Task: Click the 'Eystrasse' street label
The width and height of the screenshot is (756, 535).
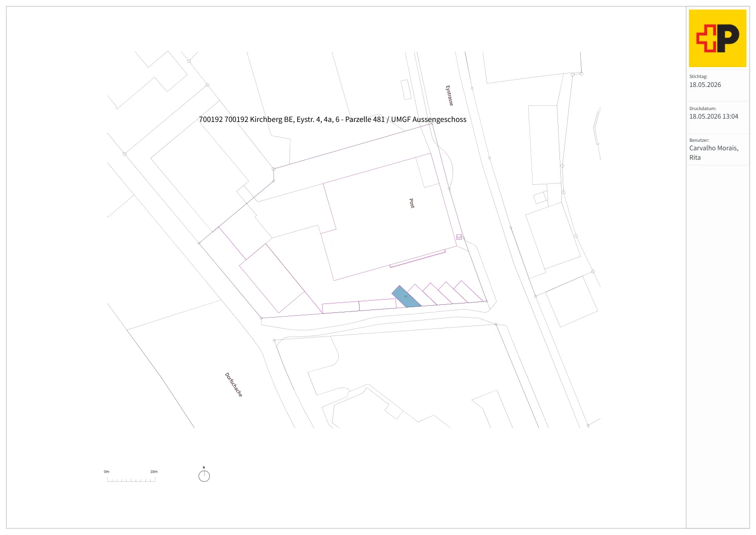Action: (x=449, y=95)
